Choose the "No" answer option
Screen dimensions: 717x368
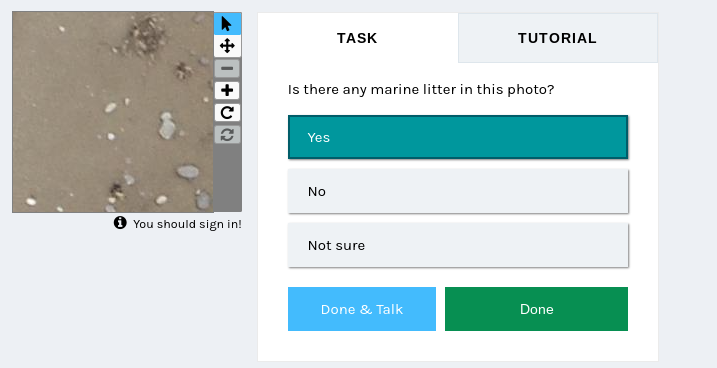(458, 191)
